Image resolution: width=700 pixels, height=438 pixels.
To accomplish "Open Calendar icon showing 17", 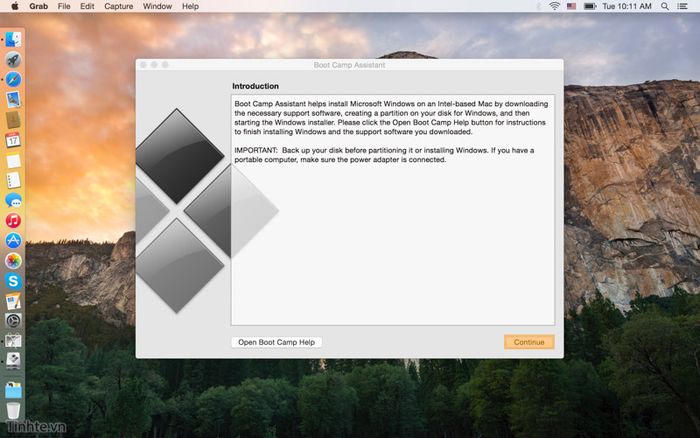I will tap(13, 140).
